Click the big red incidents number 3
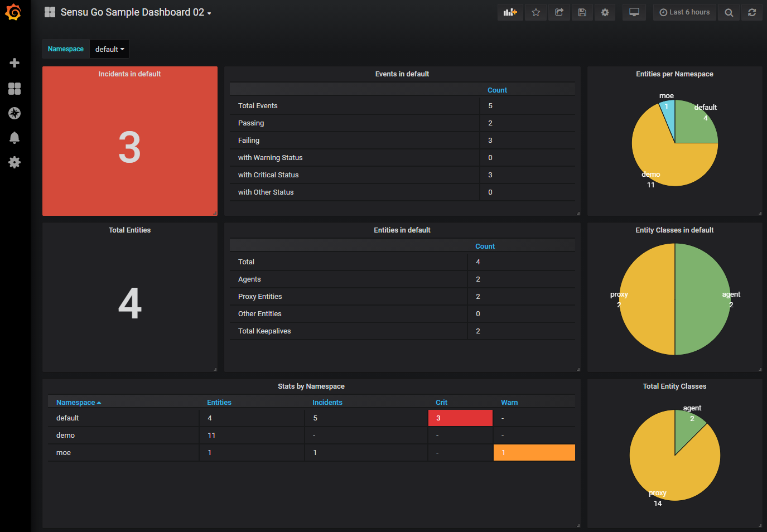 (x=129, y=148)
